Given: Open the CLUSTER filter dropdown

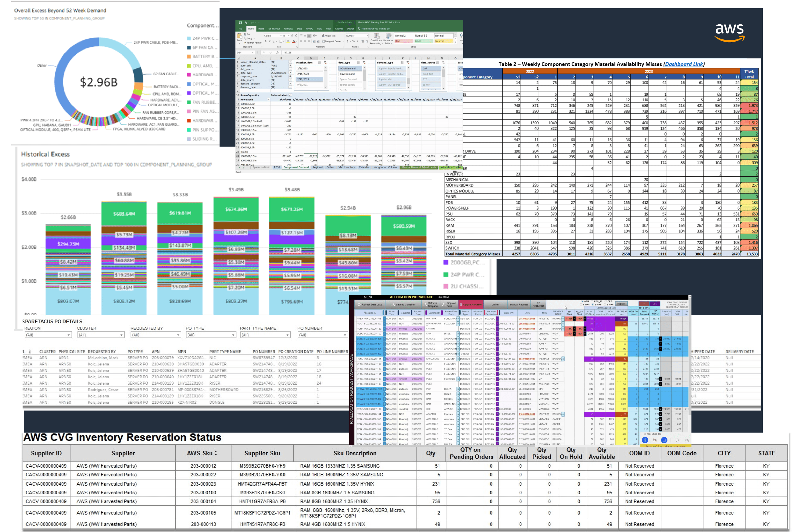Looking at the screenshot, I should 101,335.
